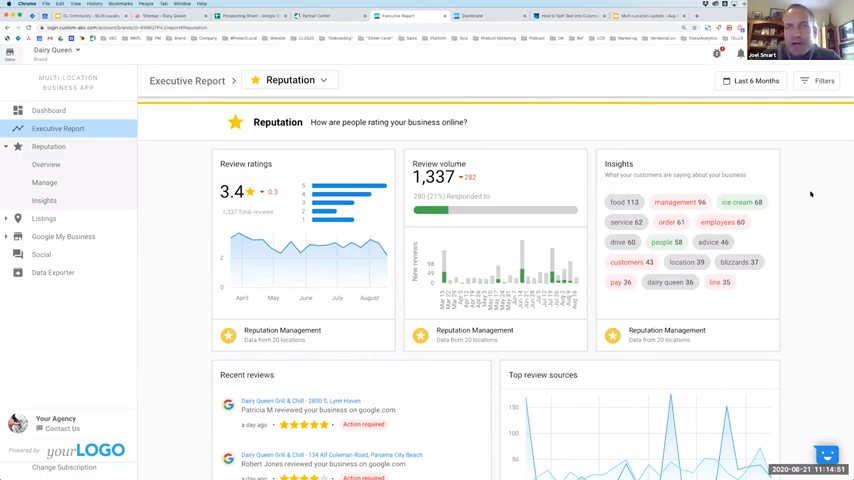Open Manage under Reputation
Image resolution: width=854 pixels, height=480 pixels.
[x=44, y=183]
